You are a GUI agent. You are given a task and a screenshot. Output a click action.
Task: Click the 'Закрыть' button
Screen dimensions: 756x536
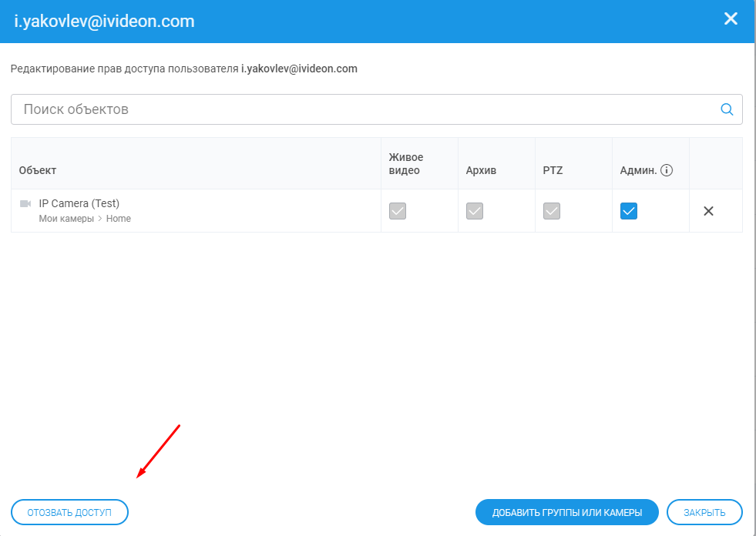pyautogui.click(x=704, y=512)
